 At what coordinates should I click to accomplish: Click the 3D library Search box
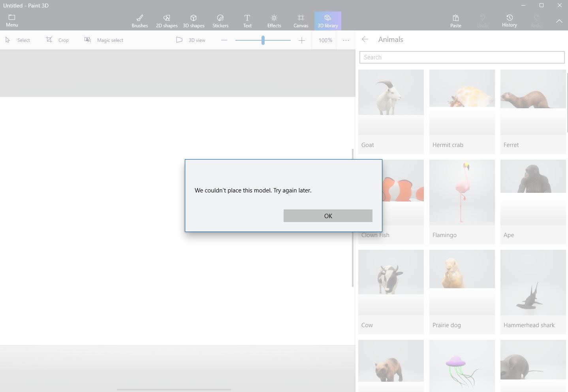pos(462,57)
